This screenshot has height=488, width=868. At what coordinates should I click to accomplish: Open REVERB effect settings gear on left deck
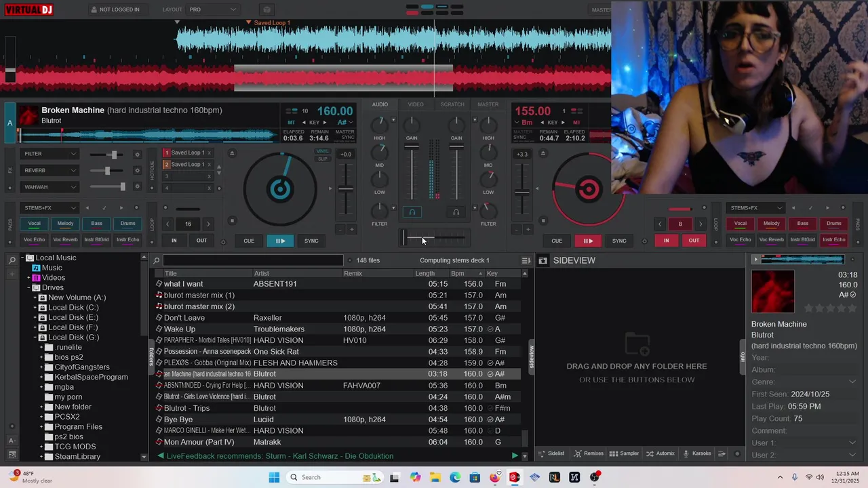pyautogui.click(x=138, y=170)
